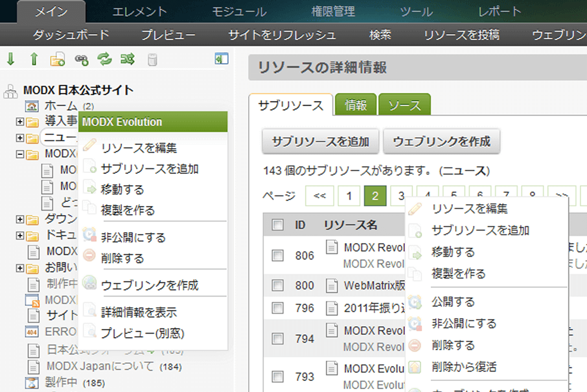Click the site root icon beside MODX 日本公式サイト
This screenshot has width=587, height=392.
(x=11, y=91)
